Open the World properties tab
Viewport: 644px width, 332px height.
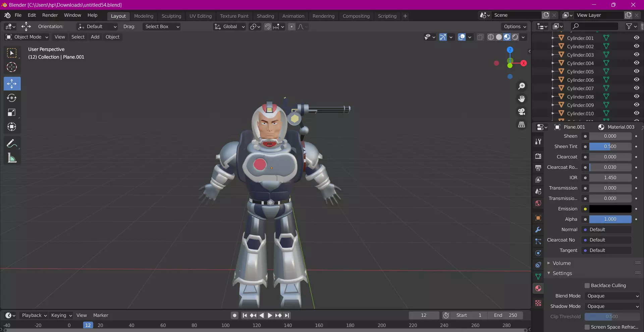coord(538,203)
